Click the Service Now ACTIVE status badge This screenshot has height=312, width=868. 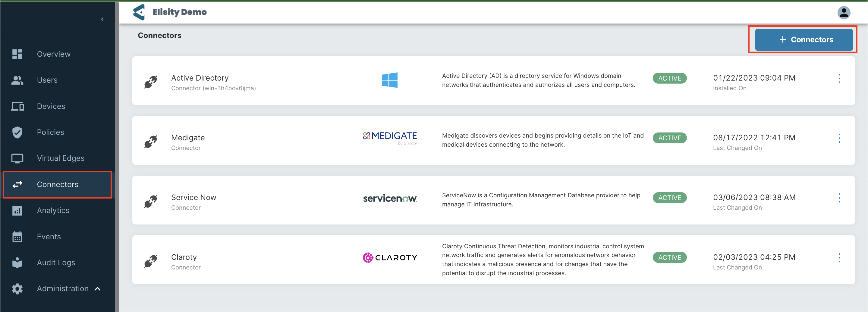[669, 198]
